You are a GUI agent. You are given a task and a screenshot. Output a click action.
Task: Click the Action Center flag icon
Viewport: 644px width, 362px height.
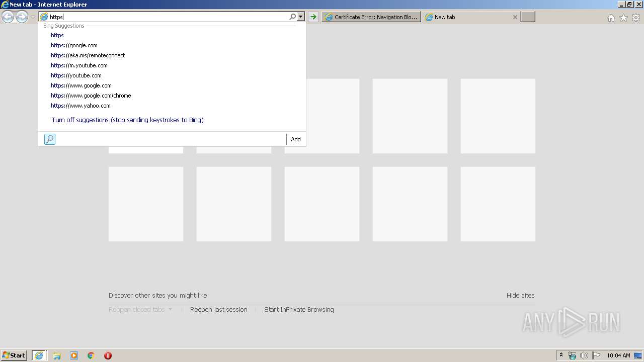point(596,355)
